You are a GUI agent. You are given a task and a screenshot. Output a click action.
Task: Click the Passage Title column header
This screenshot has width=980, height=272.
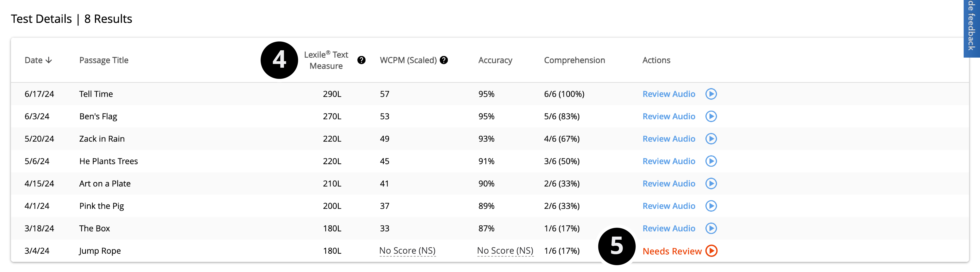click(x=104, y=60)
